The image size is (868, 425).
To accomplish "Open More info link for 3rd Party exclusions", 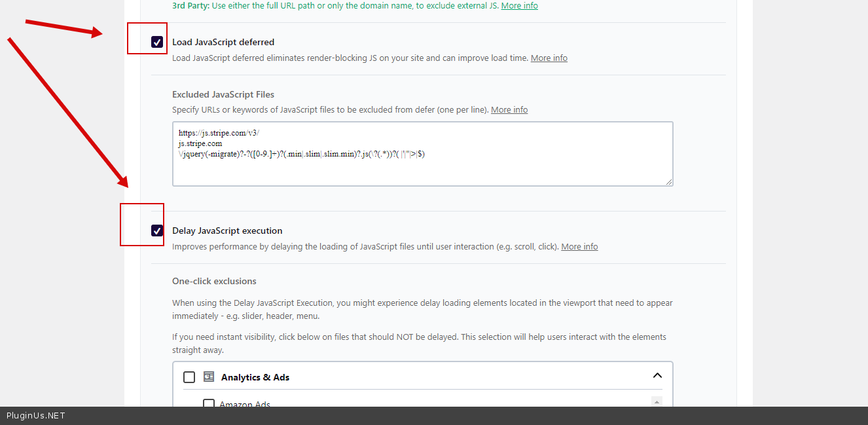I will pyautogui.click(x=520, y=5).
